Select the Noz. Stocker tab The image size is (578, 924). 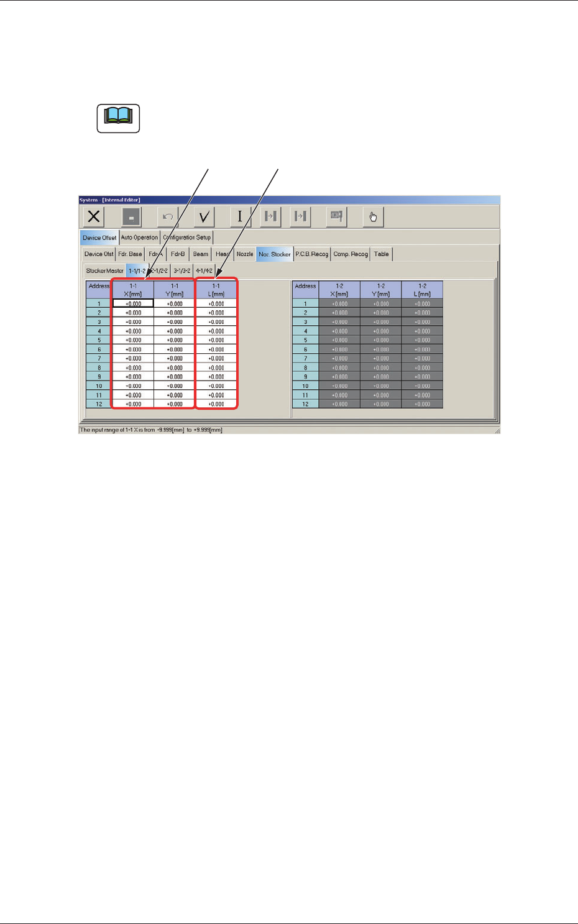(275, 254)
